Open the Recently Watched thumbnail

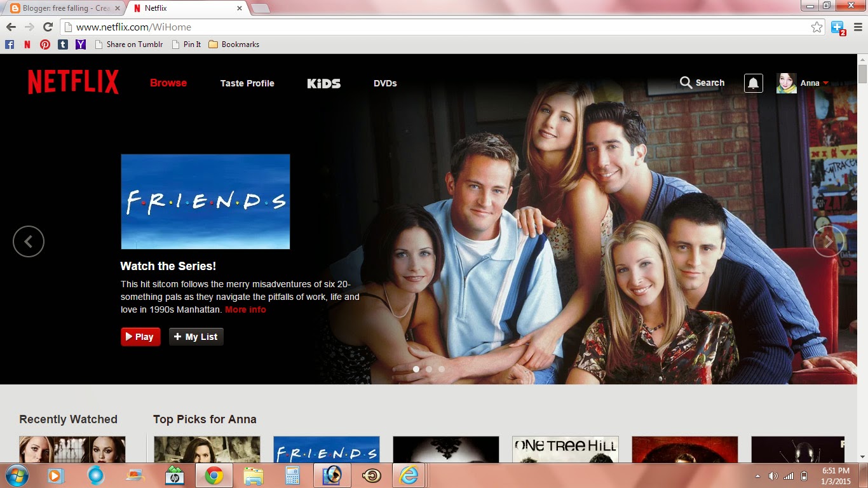click(x=72, y=449)
